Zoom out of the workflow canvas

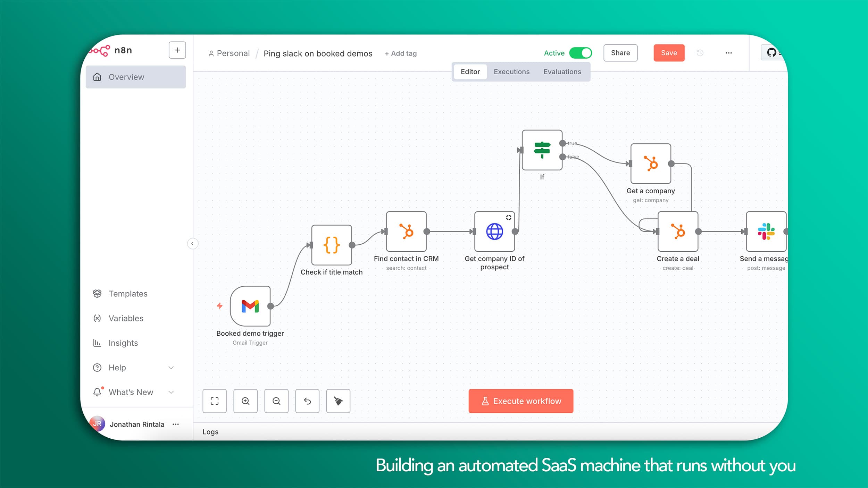pos(276,401)
